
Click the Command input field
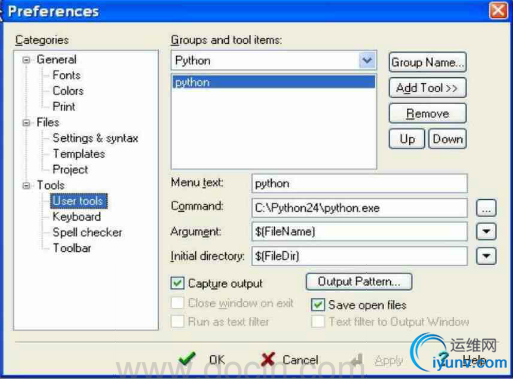[x=360, y=208]
